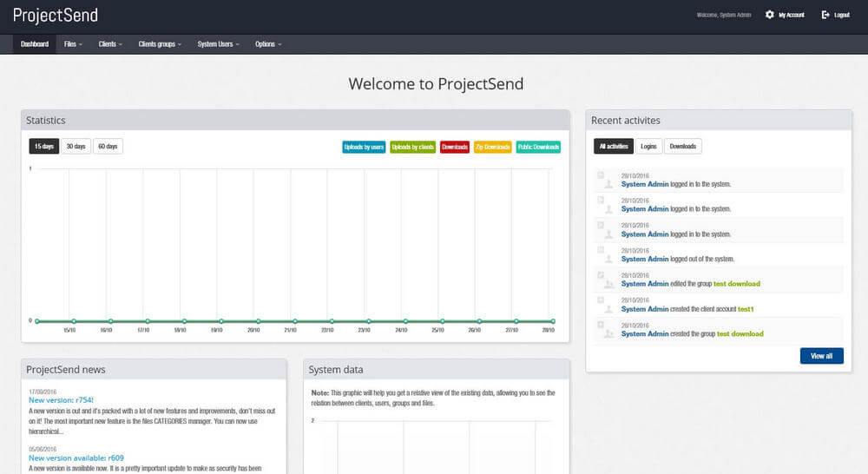Toggle the Public Downloads legend
Viewport: 868px width, 474px height.
[538, 147]
